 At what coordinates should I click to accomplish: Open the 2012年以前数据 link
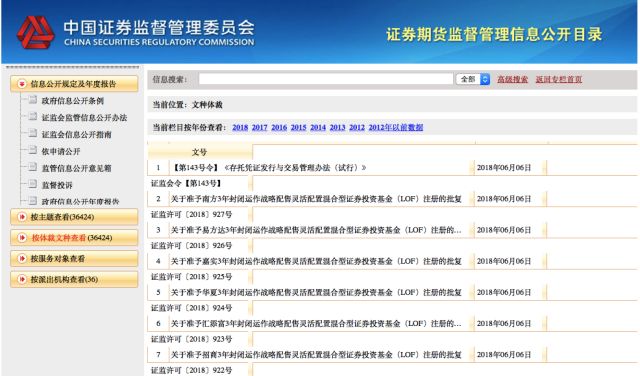tap(396, 127)
